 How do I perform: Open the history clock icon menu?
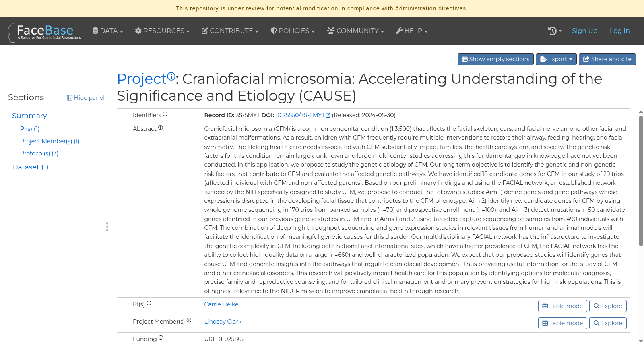(555, 31)
